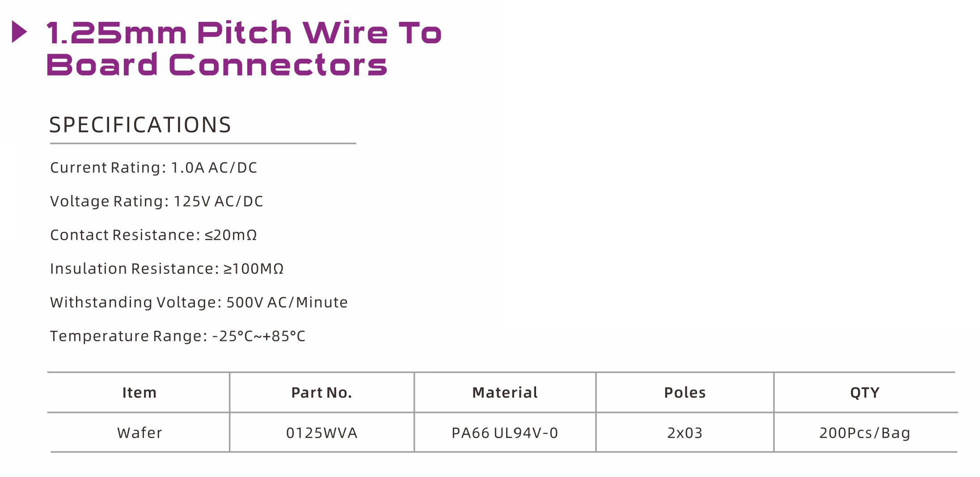Image resolution: width=980 pixels, height=477 pixels.
Task: Click the Poles column header
Action: tap(684, 393)
